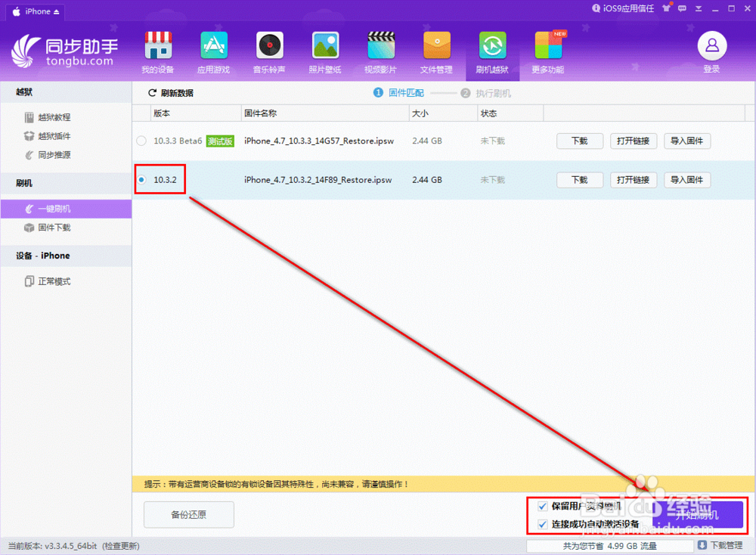Screen dimensions: 756x555
Task: Click the 越狱 sidebar section header
Action: (x=66, y=92)
